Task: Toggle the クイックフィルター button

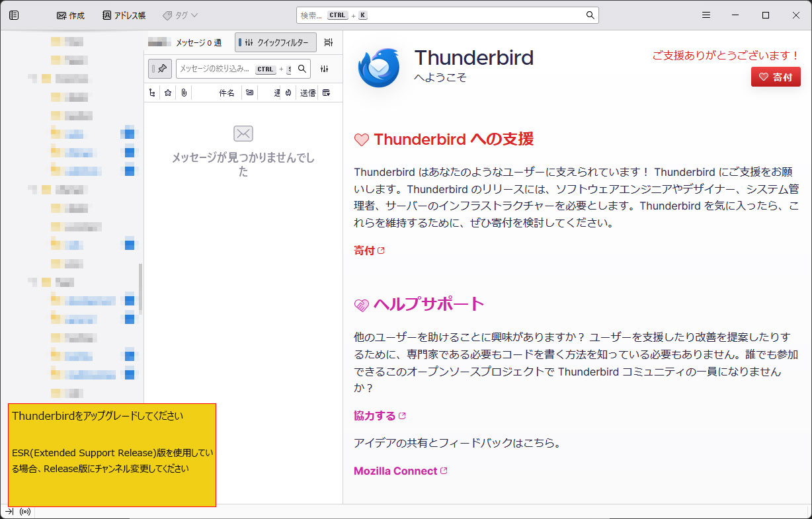Action: [276, 42]
